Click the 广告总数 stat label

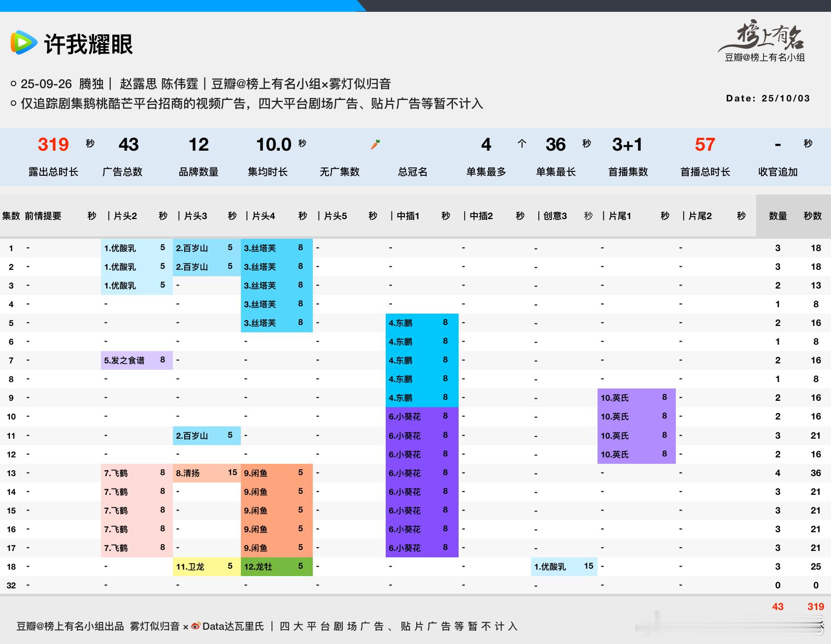(122, 172)
